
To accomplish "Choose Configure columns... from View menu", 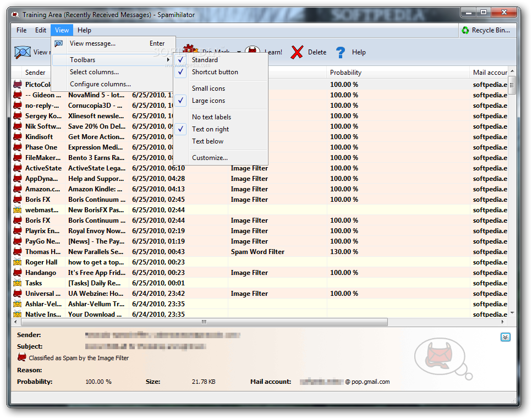I will (x=113, y=84).
